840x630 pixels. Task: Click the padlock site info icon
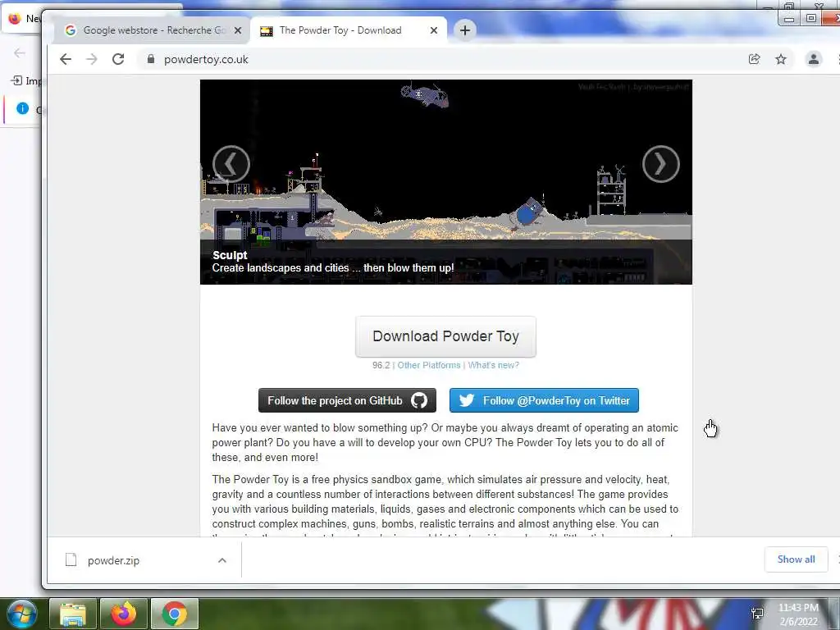[151, 59]
